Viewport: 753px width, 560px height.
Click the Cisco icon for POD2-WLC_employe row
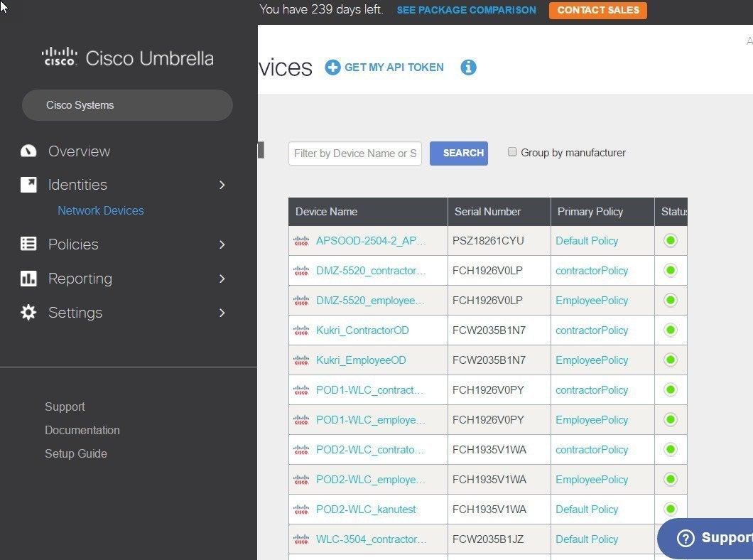coord(301,479)
